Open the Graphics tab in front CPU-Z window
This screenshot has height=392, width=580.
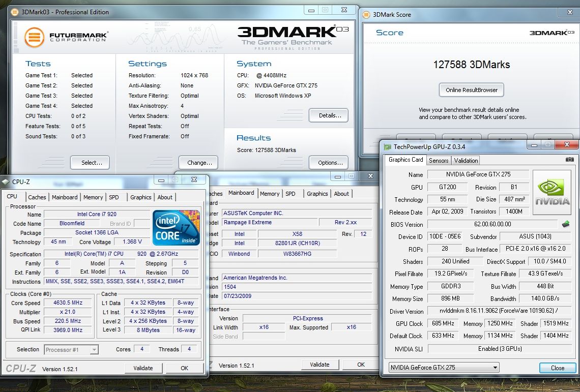(140, 197)
